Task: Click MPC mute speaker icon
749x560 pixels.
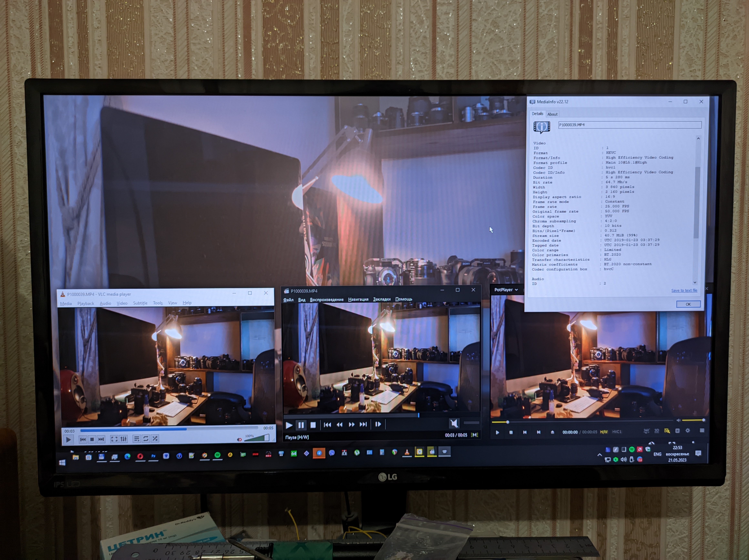Action: tap(454, 423)
